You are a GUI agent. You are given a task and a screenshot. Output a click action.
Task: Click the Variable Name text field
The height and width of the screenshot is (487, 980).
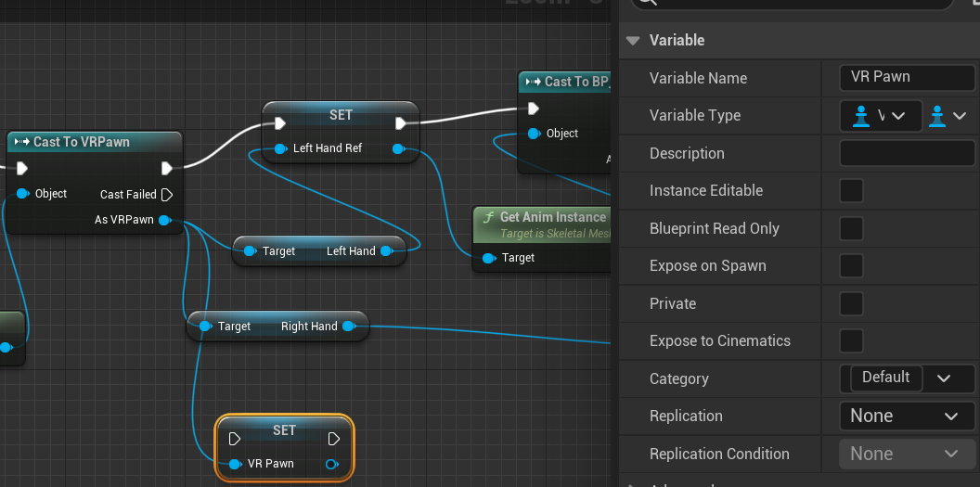pyautogui.click(x=907, y=78)
